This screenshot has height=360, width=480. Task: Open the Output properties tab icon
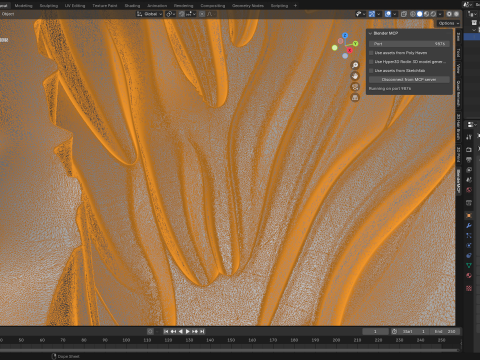point(469,160)
